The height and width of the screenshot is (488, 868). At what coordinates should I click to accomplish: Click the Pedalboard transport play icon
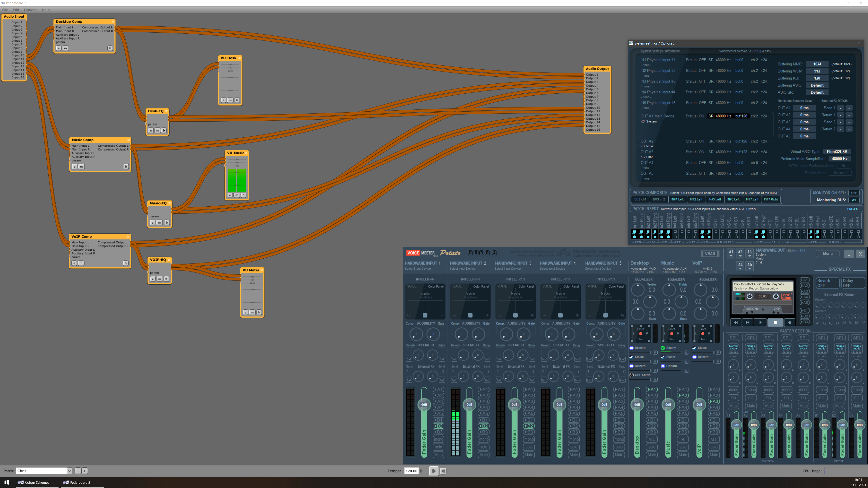click(434, 471)
